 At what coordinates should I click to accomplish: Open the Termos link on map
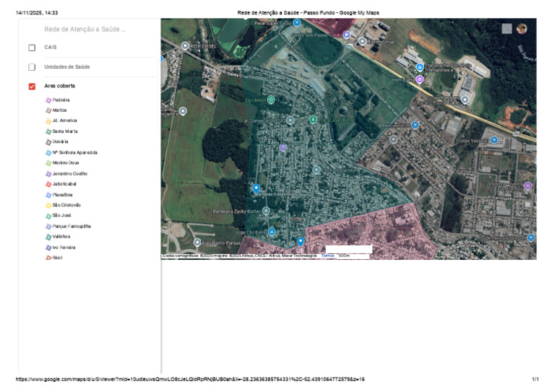[327, 256]
